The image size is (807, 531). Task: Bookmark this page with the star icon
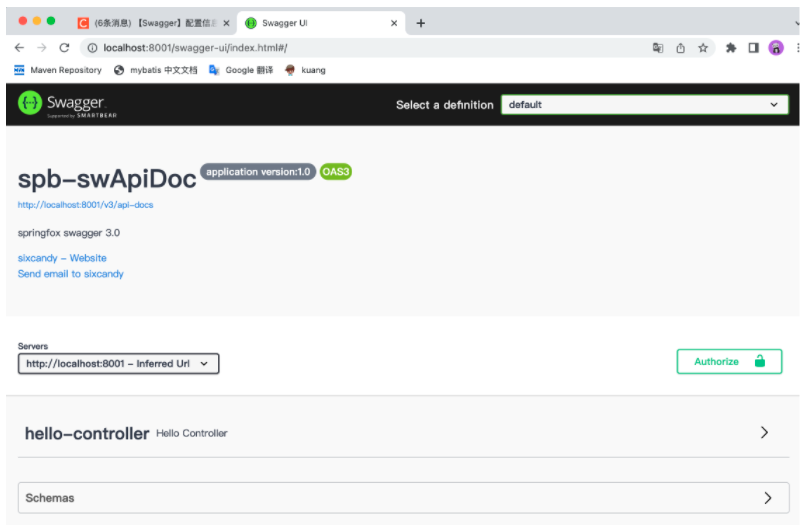point(703,48)
